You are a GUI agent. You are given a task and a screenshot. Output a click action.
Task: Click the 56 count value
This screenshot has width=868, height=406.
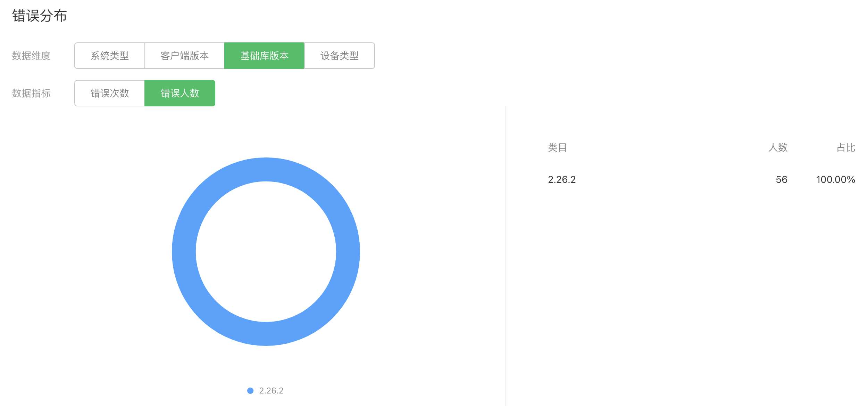coord(782,180)
